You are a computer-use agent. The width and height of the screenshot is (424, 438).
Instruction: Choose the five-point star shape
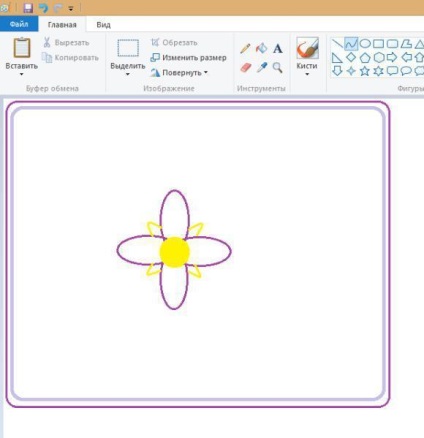point(365,71)
